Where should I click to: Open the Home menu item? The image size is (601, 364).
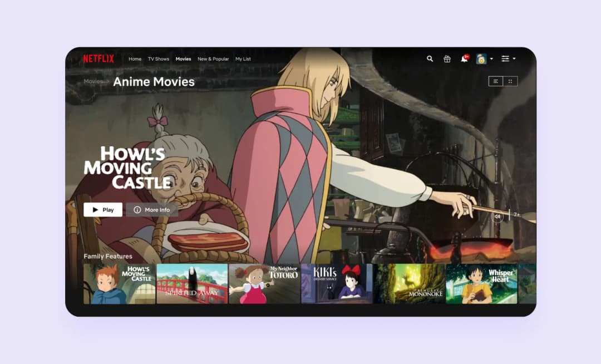[135, 59]
